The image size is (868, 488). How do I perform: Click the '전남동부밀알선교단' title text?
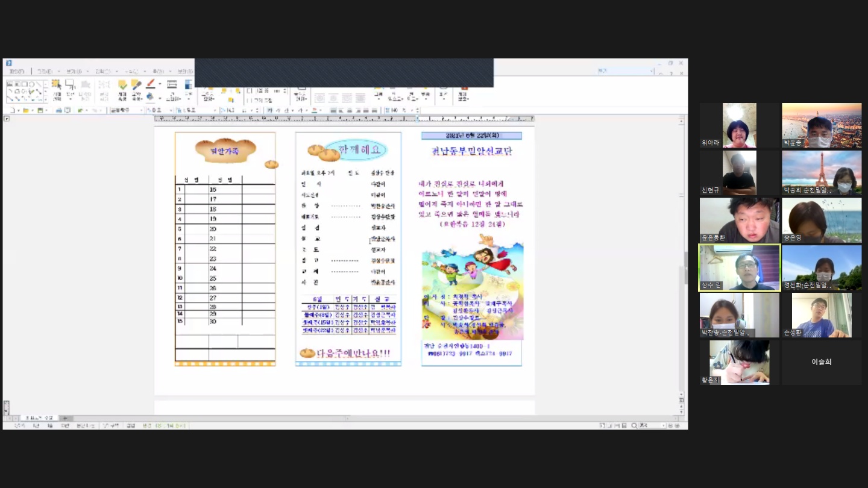click(x=471, y=151)
